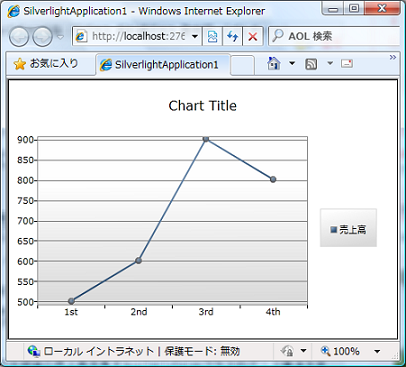Click the 3rd category axis label
The height and width of the screenshot is (367, 406).
coord(206,312)
